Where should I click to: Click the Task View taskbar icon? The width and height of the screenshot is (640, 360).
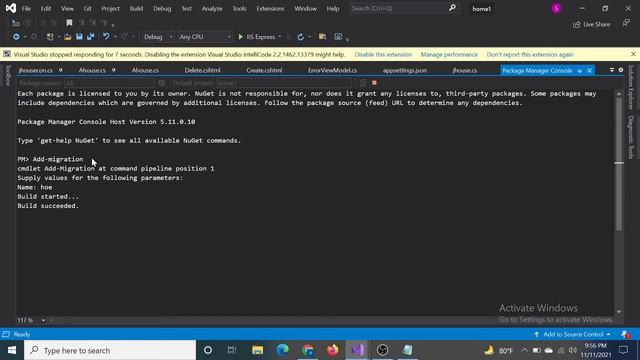pyautogui.click(x=232, y=350)
